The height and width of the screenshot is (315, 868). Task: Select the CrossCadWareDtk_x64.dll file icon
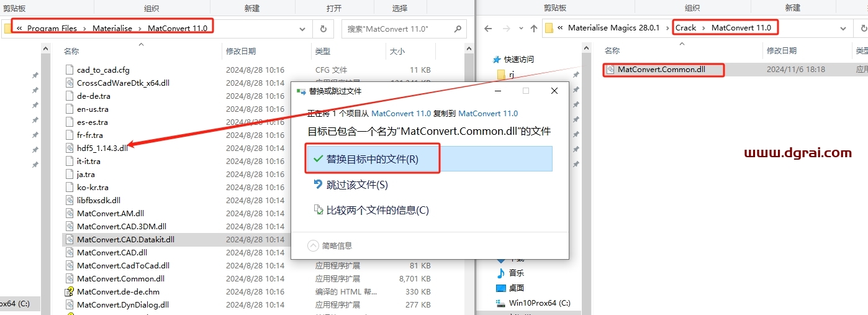click(70, 83)
